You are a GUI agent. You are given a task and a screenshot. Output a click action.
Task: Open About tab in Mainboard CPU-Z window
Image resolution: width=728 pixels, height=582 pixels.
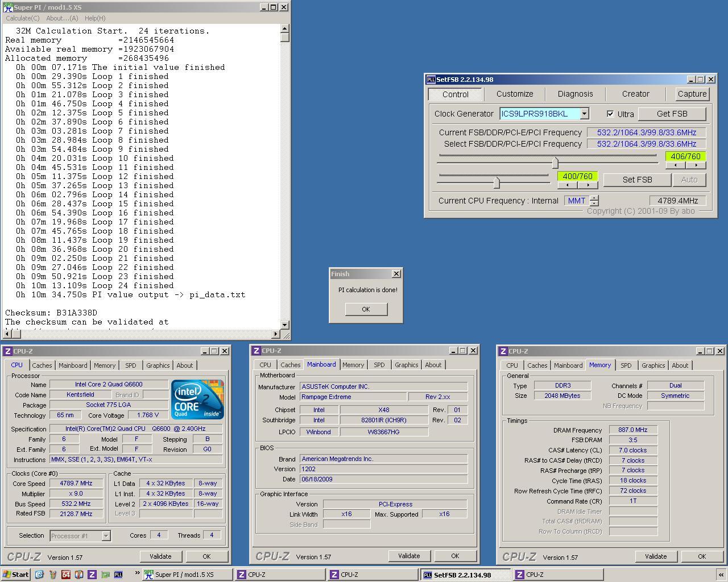point(433,365)
